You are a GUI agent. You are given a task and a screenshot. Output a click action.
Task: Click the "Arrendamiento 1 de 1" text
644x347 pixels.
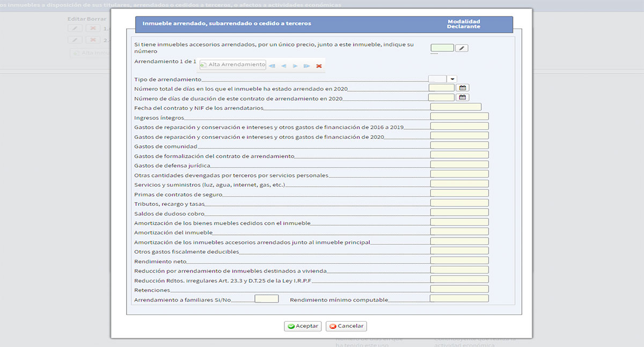coord(165,62)
